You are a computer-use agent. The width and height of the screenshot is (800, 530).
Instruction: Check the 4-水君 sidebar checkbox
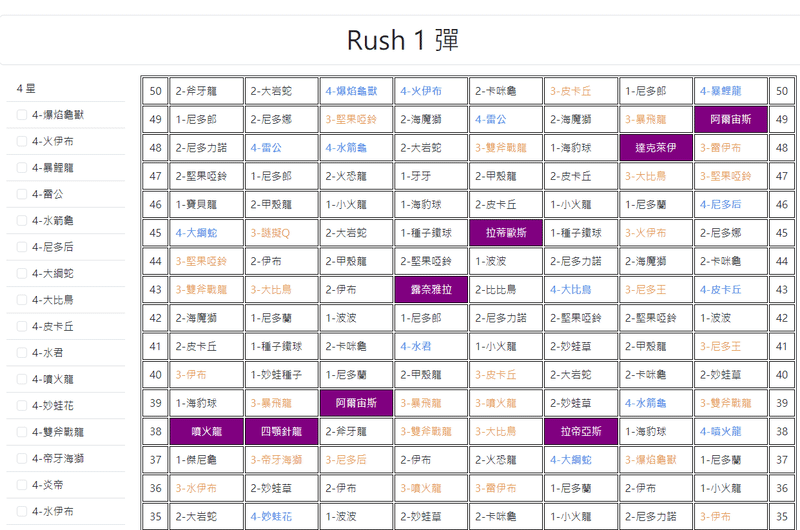coord(22,352)
